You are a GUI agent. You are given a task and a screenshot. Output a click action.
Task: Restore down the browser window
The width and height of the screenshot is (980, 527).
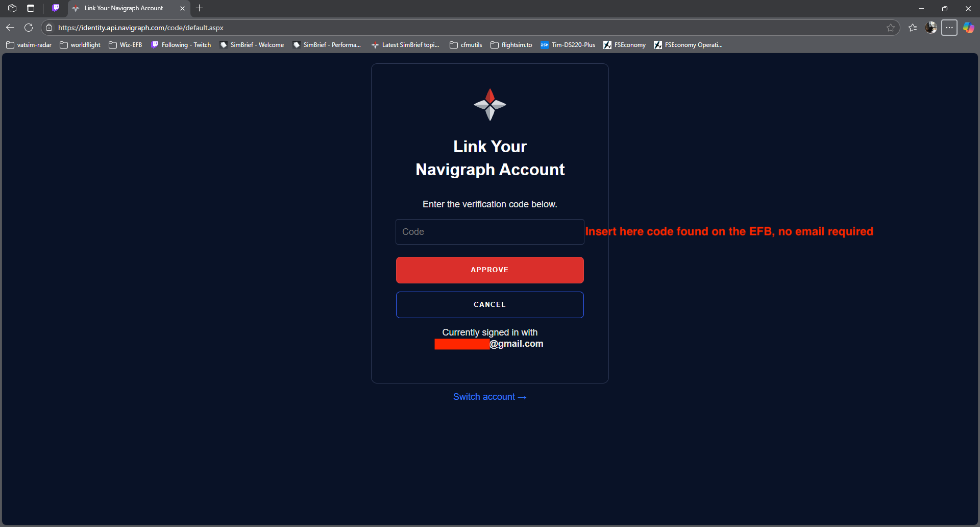945,8
